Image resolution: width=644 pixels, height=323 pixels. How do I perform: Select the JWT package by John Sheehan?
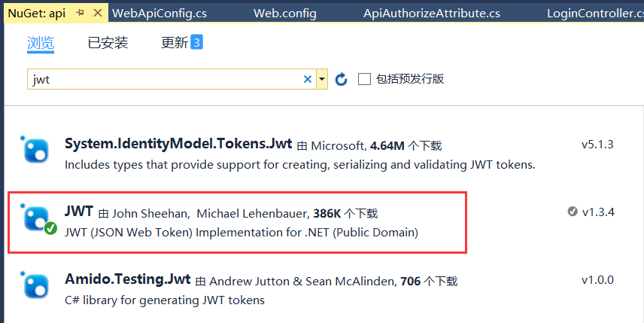pos(79,212)
